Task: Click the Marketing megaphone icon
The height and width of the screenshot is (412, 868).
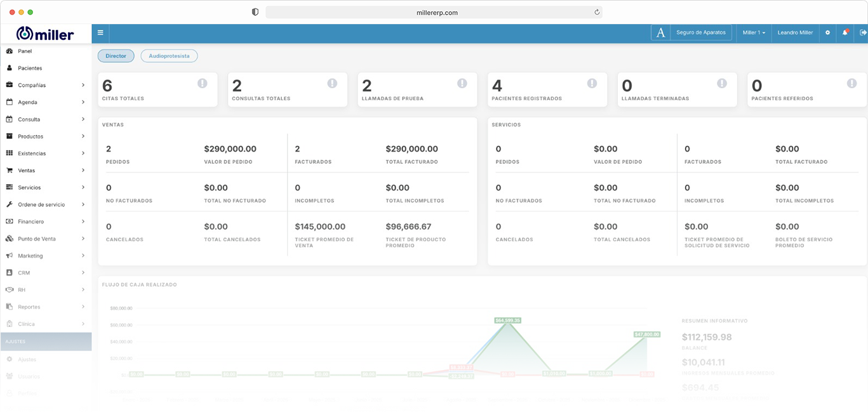Action: (10, 256)
